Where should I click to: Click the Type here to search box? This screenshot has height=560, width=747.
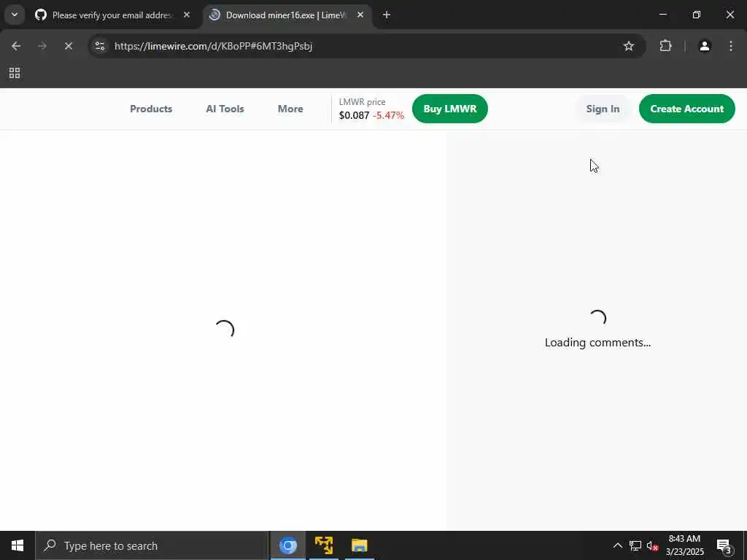tap(152, 545)
